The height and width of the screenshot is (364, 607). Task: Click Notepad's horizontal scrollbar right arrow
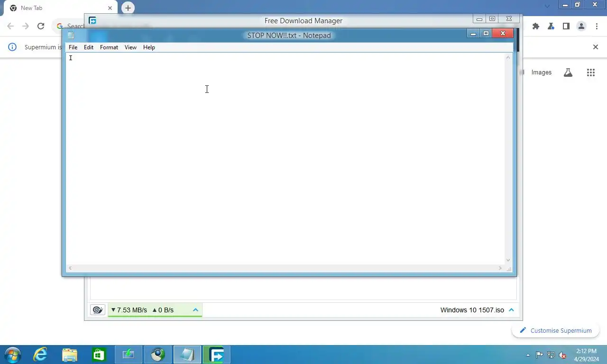pos(500,268)
